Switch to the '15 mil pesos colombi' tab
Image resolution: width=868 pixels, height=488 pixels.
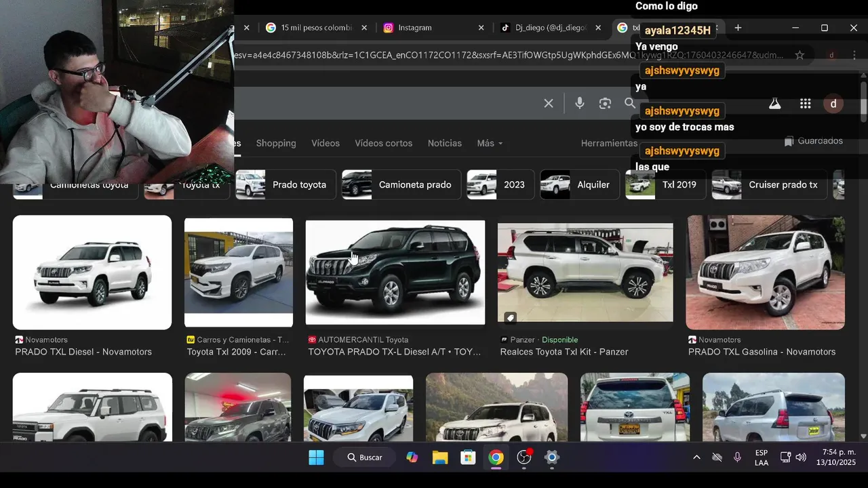coord(315,28)
